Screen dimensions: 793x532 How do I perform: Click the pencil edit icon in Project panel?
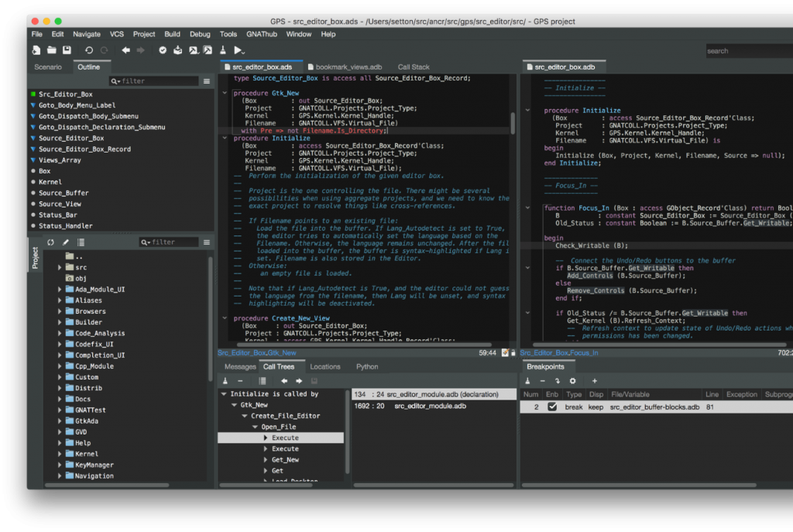(x=64, y=242)
